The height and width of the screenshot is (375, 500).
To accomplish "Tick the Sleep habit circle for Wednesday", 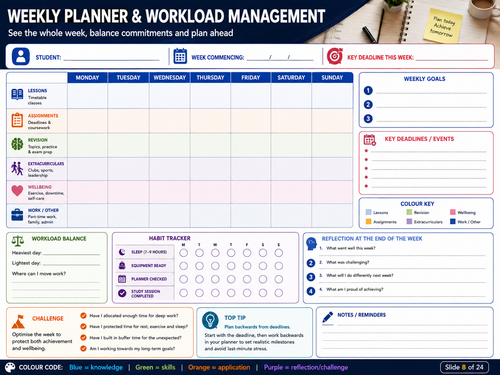I will [x=215, y=253].
